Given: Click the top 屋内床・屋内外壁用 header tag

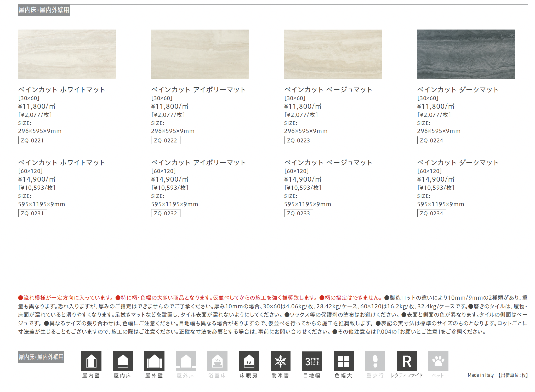Looking at the screenshot, I should point(44,10).
